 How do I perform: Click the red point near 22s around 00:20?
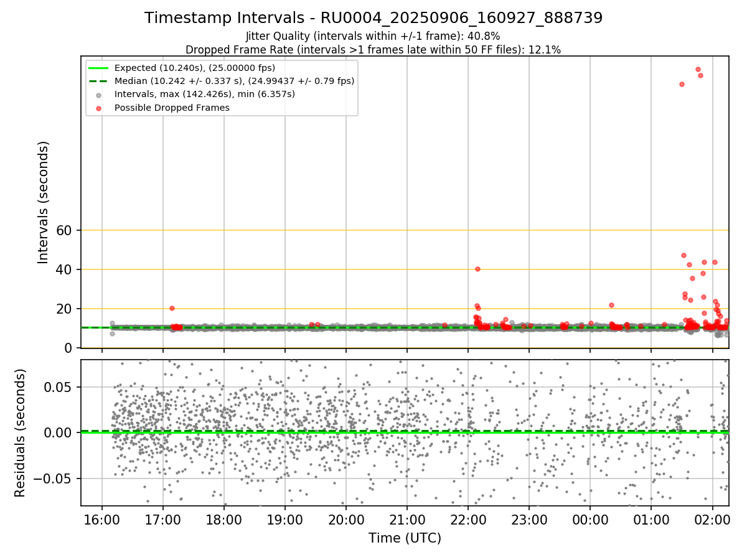click(x=611, y=305)
